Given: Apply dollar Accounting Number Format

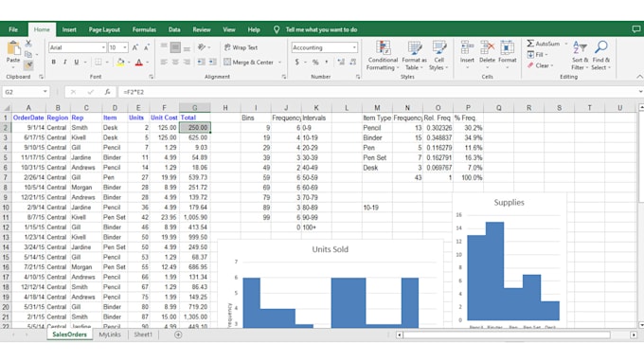Looking at the screenshot, I should pos(297,62).
